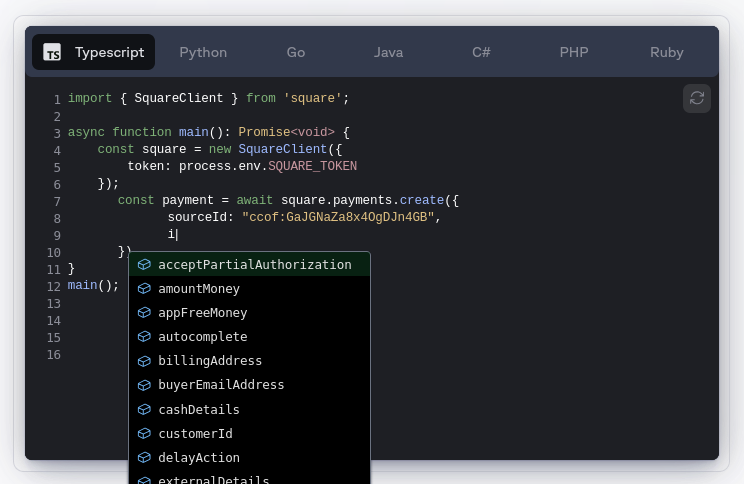Image resolution: width=744 pixels, height=484 pixels.
Task: Click cube icon beside amountMoney
Action: click(x=144, y=289)
